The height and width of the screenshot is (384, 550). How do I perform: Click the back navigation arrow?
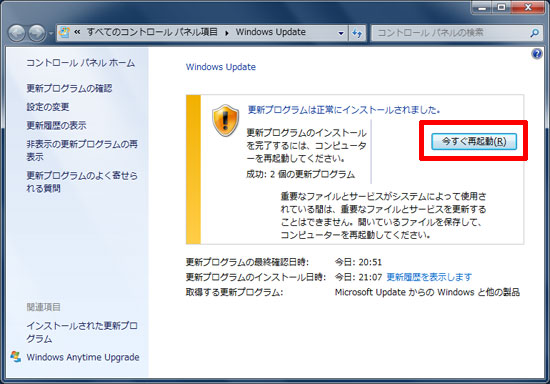coord(17,33)
